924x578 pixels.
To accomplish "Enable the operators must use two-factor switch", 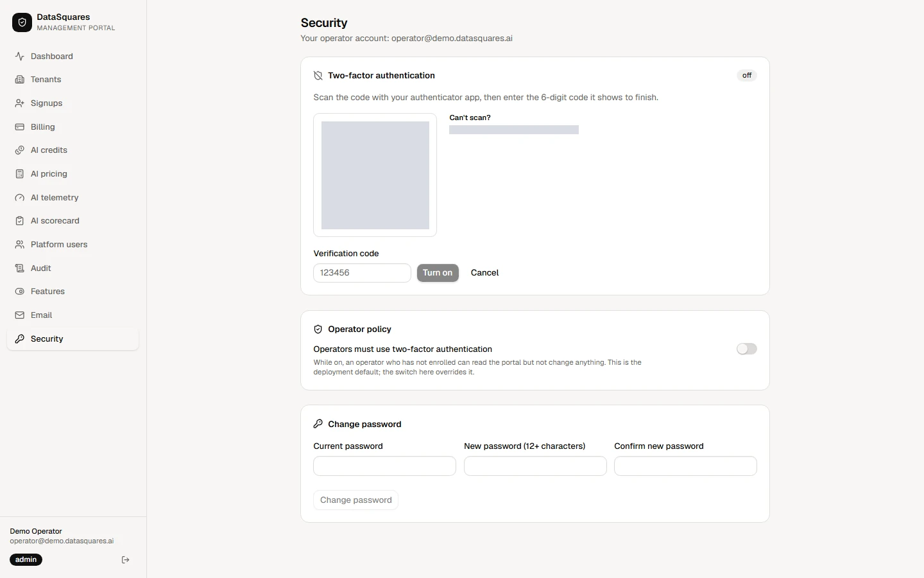I will click(747, 349).
